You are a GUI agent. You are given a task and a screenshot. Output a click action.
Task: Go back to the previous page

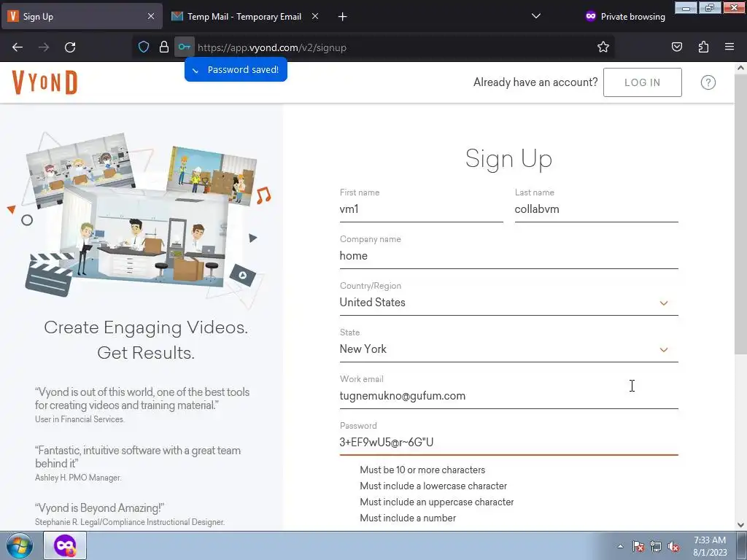click(x=18, y=47)
